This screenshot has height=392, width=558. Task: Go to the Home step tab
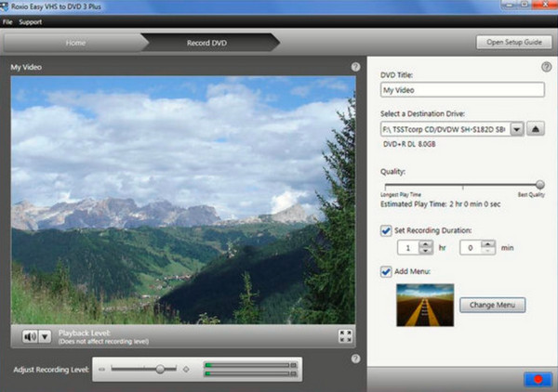tap(75, 43)
